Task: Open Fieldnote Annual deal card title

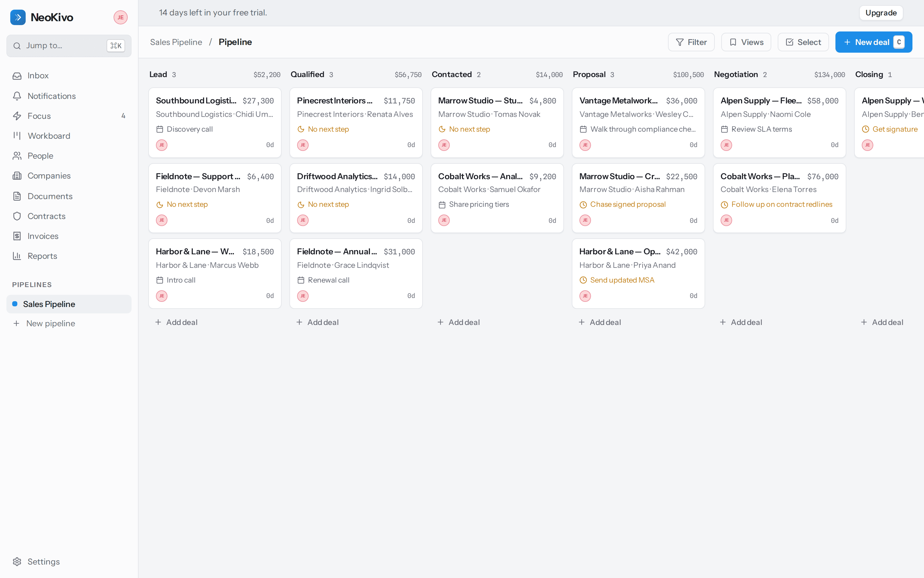Action: pyautogui.click(x=337, y=251)
